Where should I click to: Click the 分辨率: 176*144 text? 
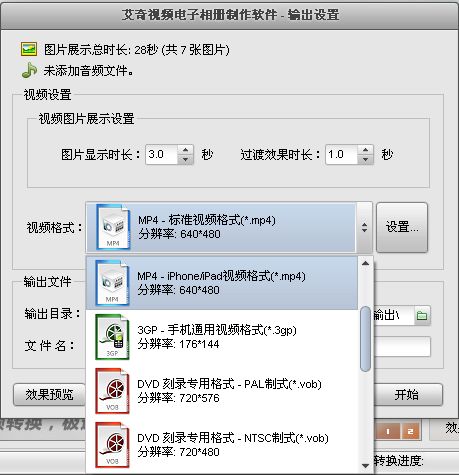(x=178, y=344)
